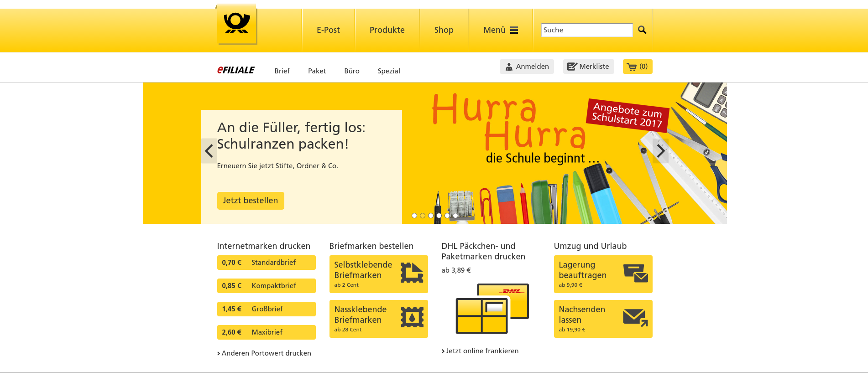Click the wet-adhesive stamp droplet icon
The width and height of the screenshot is (868, 382).
(x=412, y=317)
